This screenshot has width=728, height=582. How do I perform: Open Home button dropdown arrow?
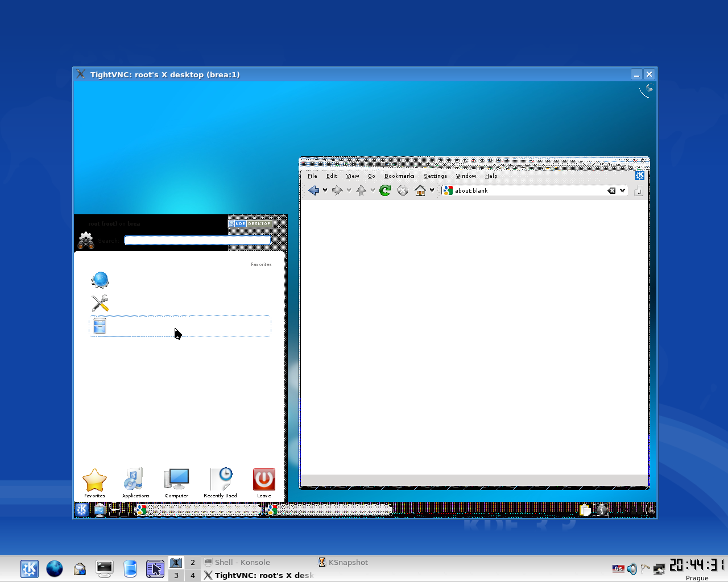coord(432,190)
